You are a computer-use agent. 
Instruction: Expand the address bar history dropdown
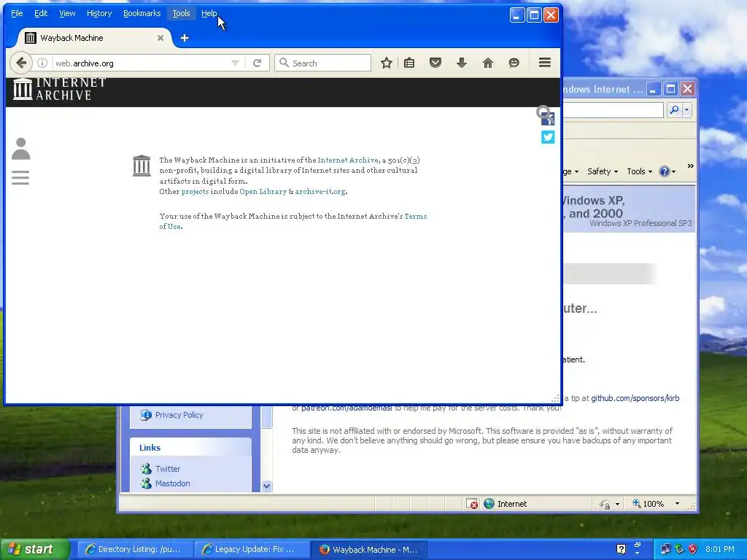[x=235, y=63]
